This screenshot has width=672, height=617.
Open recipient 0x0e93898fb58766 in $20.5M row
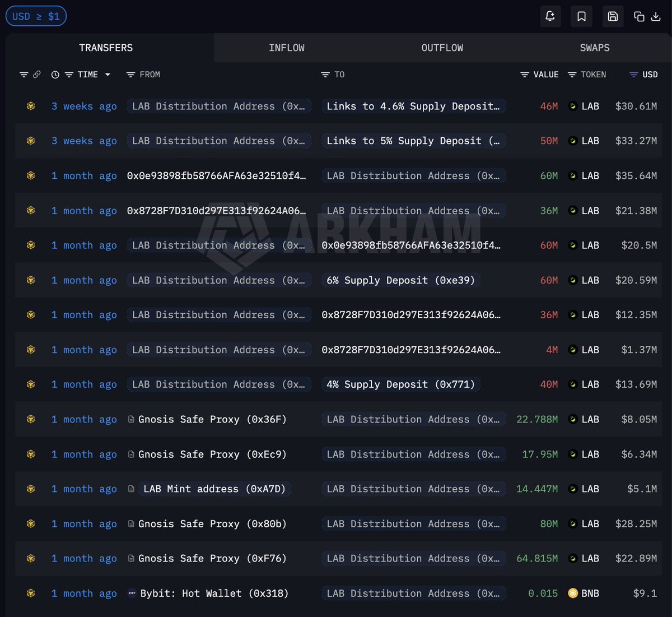coord(411,245)
